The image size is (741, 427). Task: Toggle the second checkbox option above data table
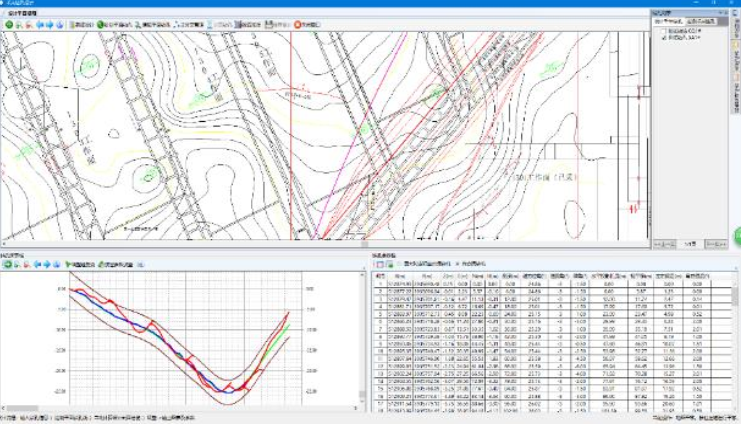(457, 265)
